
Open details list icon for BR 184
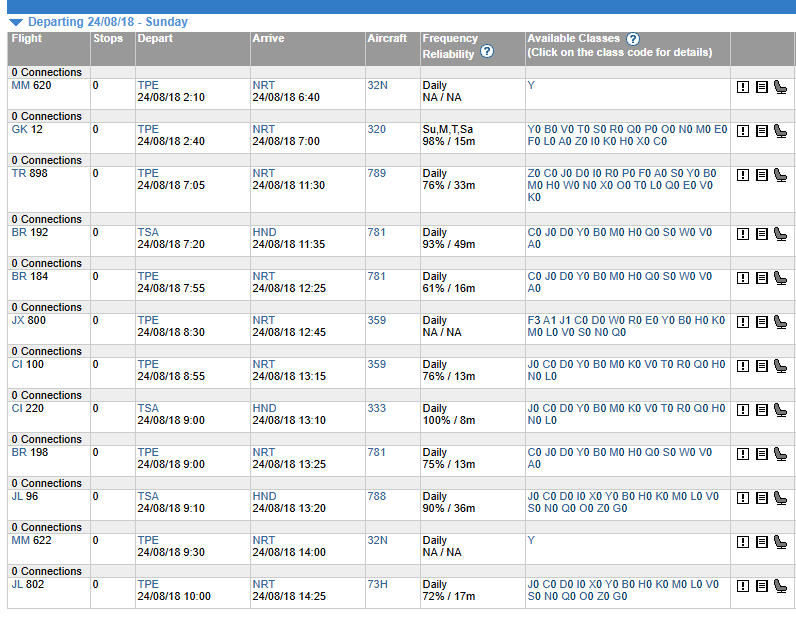pos(761,278)
